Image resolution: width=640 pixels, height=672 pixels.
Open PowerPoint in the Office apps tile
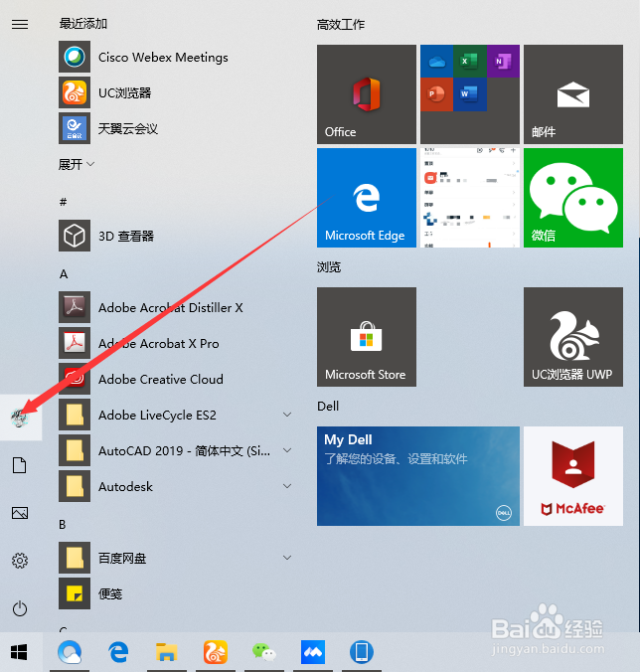[436, 94]
